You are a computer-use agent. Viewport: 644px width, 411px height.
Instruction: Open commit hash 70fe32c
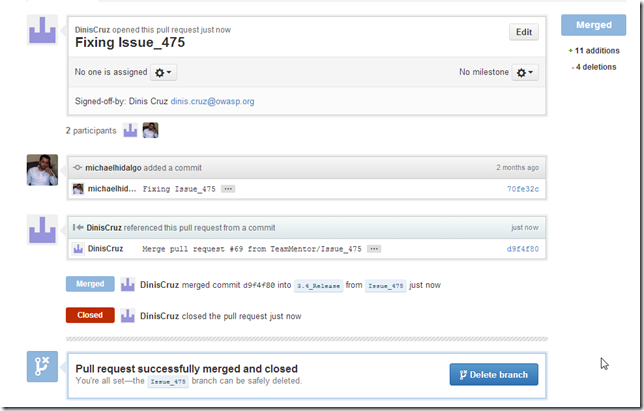(522, 188)
